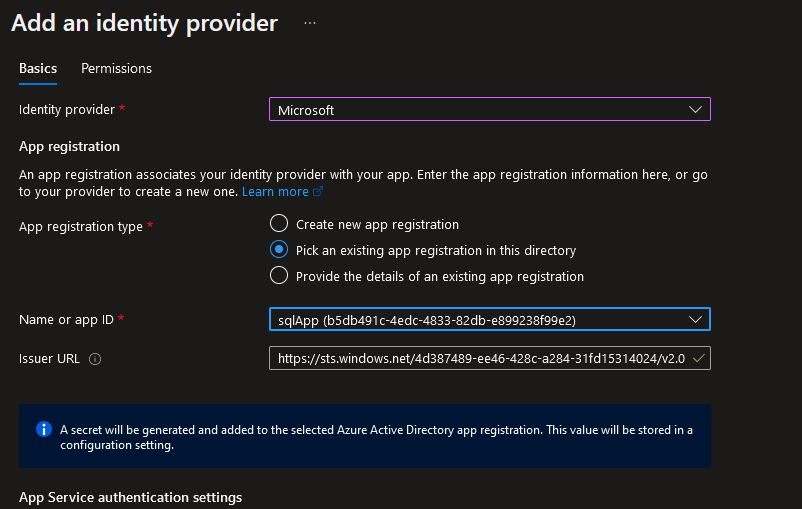Click the Issuer URL info icon
This screenshot has height=509, width=802.
click(95, 359)
